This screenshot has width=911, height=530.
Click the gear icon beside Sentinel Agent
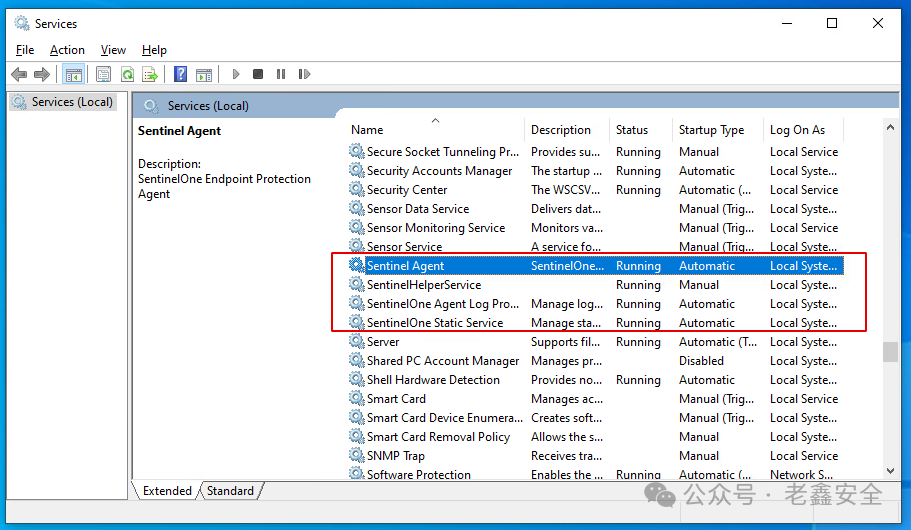tap(356, 265)
